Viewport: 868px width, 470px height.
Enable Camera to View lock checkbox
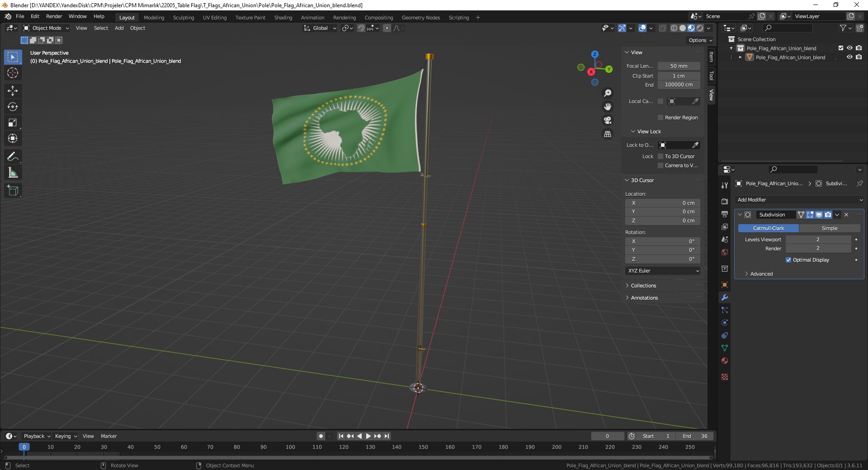pyautogui.click(x=660, y=165)
